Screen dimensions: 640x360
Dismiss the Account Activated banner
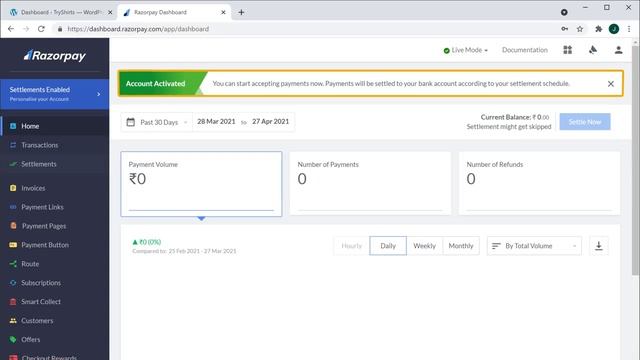coord(611,84)
